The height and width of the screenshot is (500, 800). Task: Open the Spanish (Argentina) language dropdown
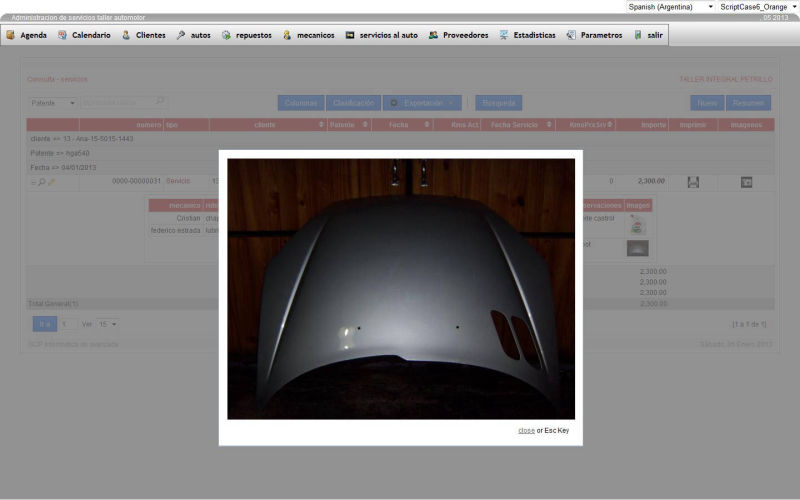pos(670,7)
